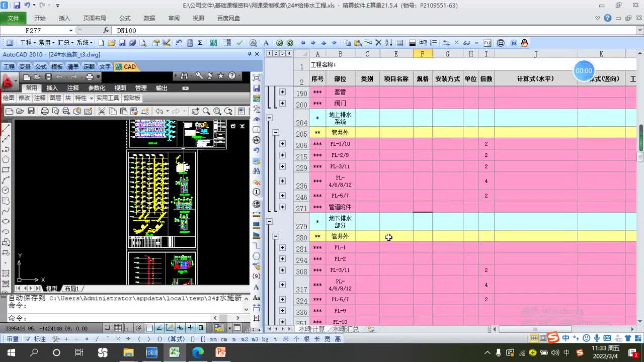Viewport: 644px width, 362px height.
Task: Click the star favorites icon in AutoCAD
Action: (221, 76)
